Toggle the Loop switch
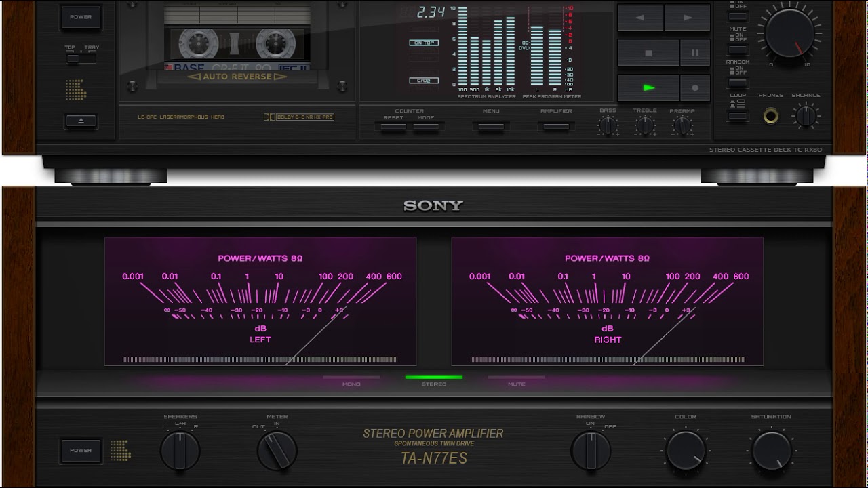This screenshot has width=868, height=488. pyautogui.click(x=737, y=116)
